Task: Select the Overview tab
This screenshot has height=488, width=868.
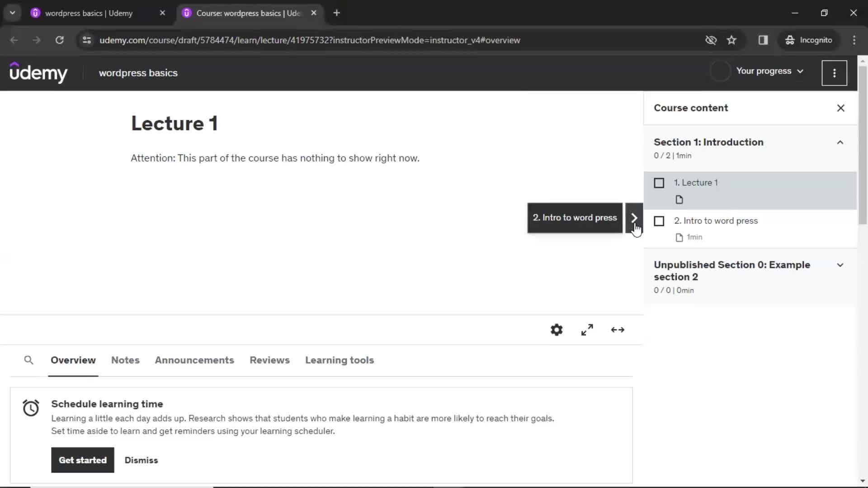Action: [73, 361]
